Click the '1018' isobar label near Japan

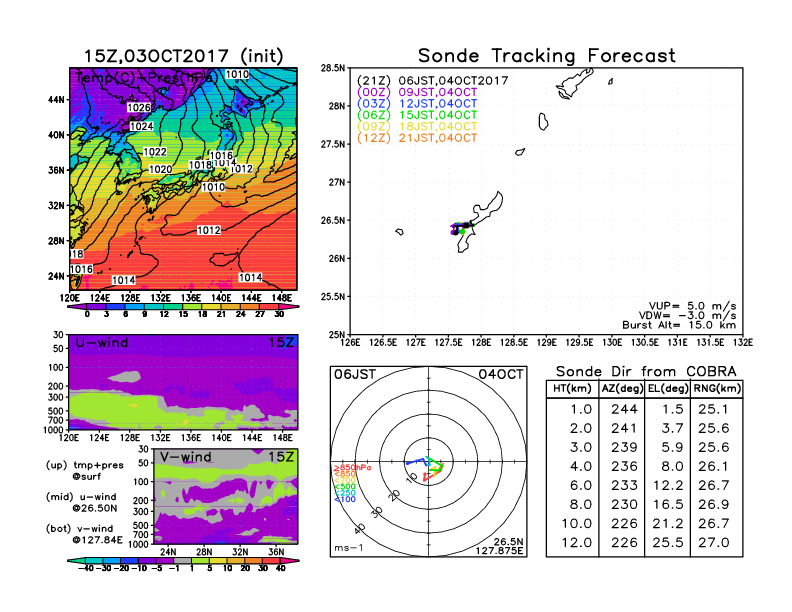coord(200,165)
